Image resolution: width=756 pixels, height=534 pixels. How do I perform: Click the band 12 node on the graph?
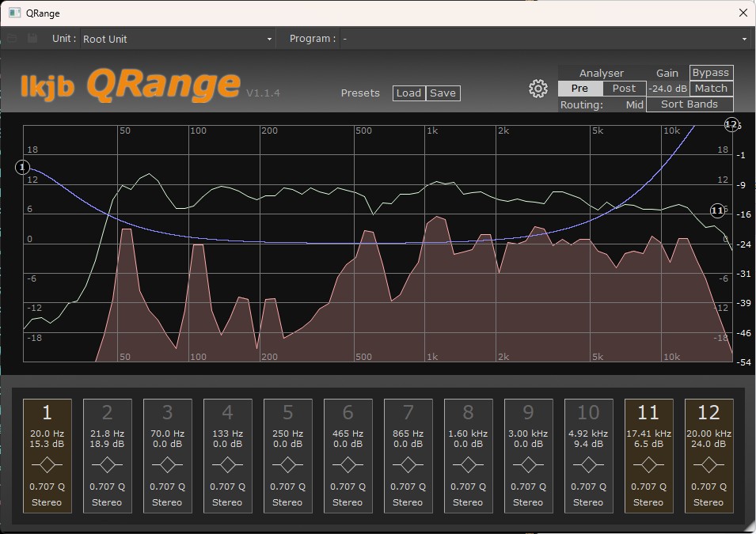click(731, 125)
